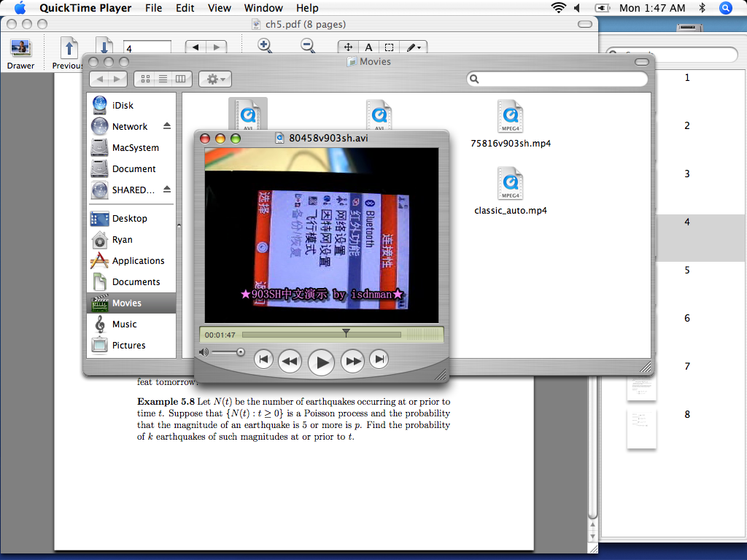747x560 pixels.
Task: Open the Finder Action gear dropdown
Action: (215, 79)
